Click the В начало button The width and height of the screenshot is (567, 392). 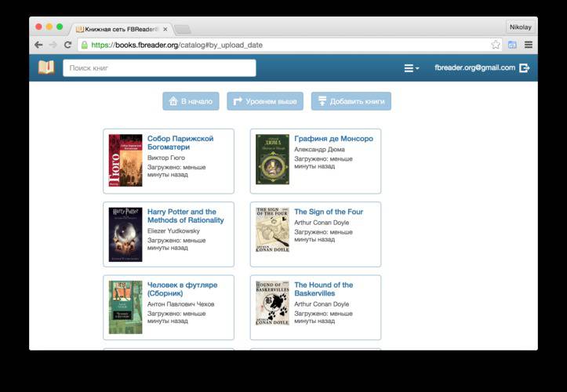pos(191,101)
